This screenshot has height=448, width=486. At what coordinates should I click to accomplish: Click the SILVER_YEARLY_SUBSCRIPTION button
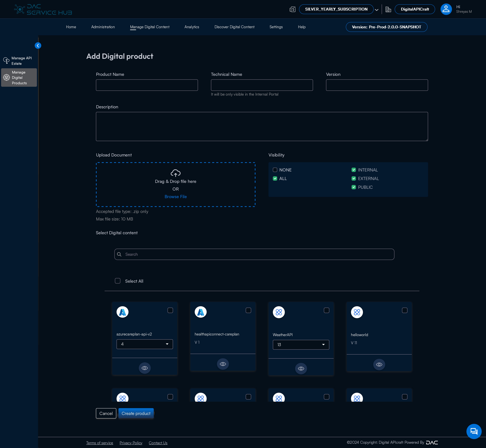coord(336,9)
